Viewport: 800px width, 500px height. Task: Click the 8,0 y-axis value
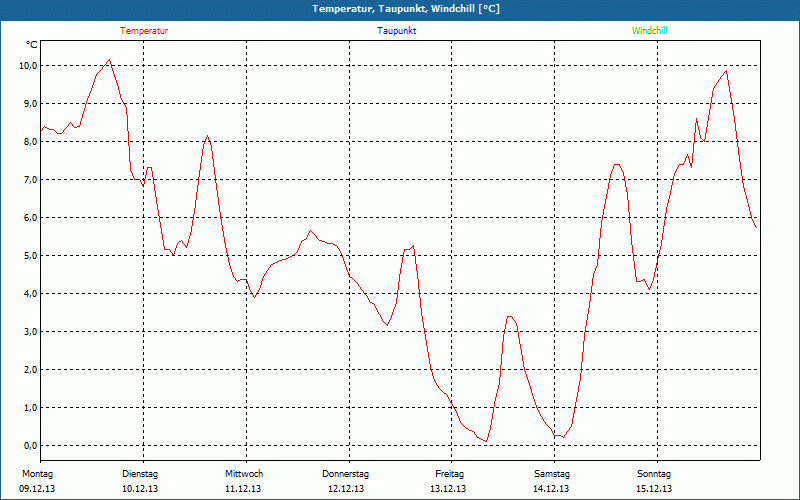tap(30, 142)
